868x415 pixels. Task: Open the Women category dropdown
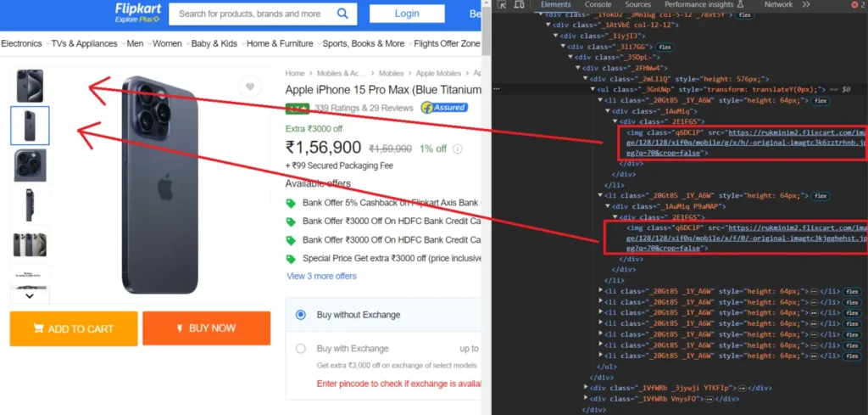pyautogui.click(x=170, y=43)
